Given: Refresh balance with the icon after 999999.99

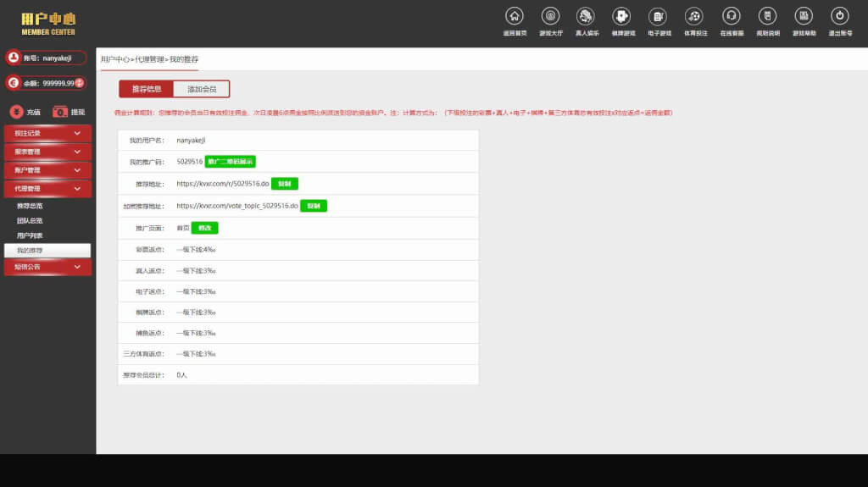Looking at the screenshot, I should pyautogui.click(x=80, y=83).
